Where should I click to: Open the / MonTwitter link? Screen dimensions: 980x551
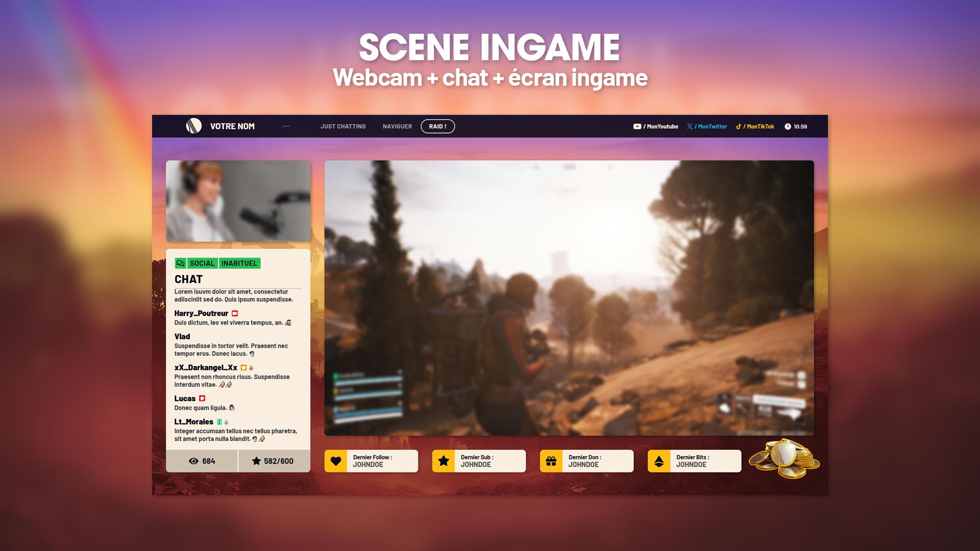710,127
